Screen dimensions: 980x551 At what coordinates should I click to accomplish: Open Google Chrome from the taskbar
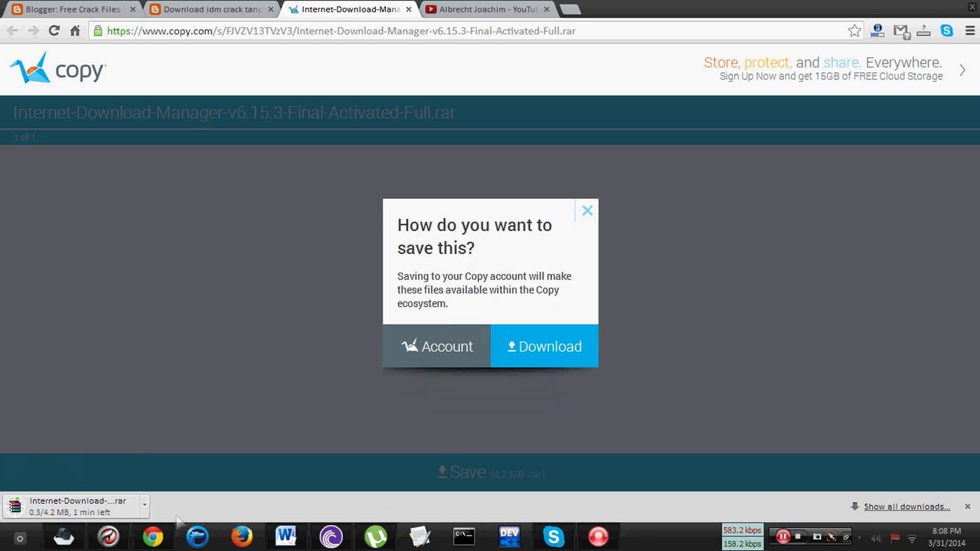[153, 537]
